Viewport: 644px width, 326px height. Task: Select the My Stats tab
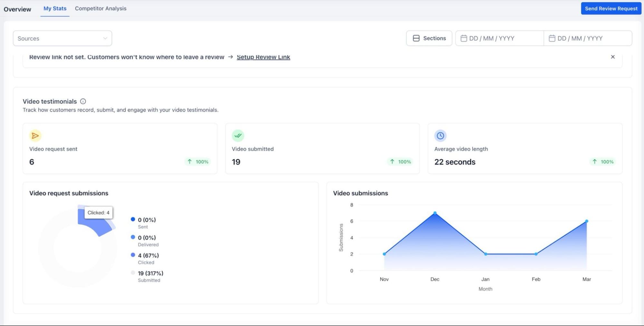(55, 9)
